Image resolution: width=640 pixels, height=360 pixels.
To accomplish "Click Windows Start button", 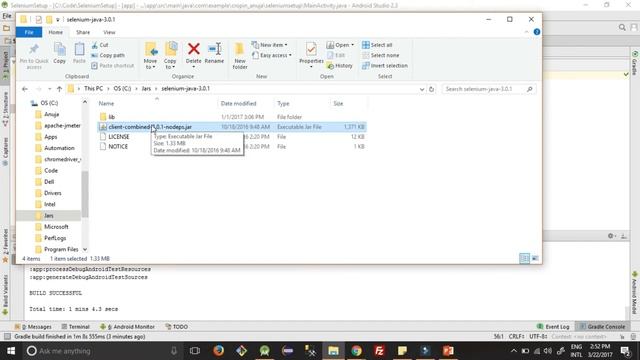I will point(11,351).
